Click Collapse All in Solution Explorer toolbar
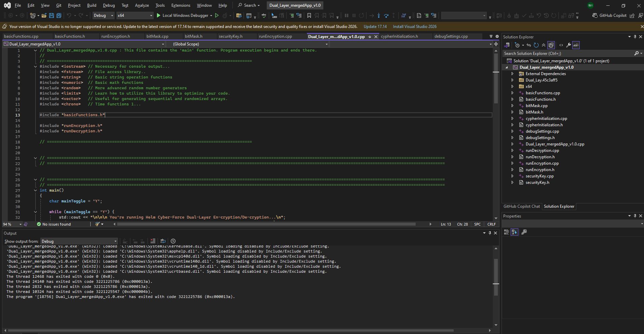 [543, 45]
